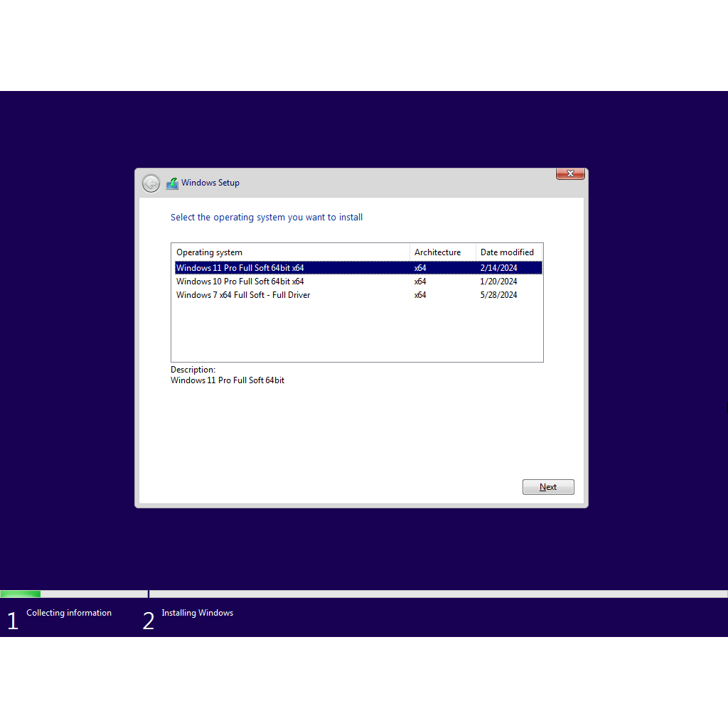Click the 5/28/2024 date cell
Image resolution: width=728 pixels, height=728 pixels.
(499, 295)
